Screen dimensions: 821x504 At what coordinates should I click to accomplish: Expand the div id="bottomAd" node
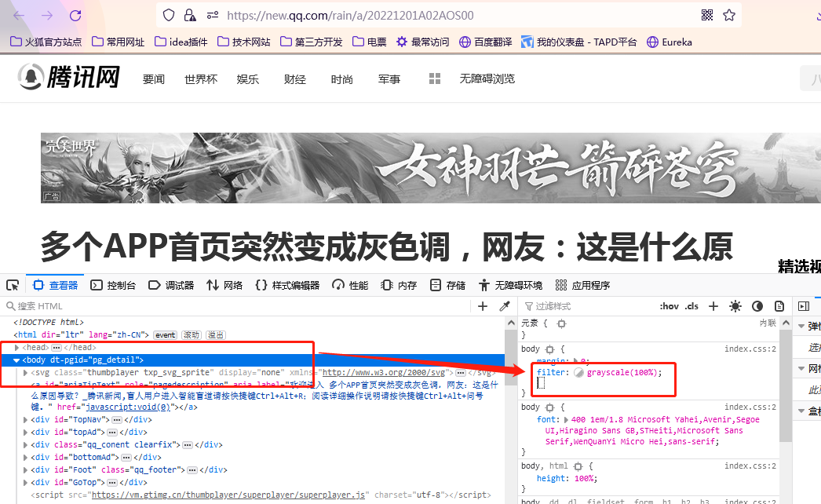pyautogui.click(x=25, y=458)
